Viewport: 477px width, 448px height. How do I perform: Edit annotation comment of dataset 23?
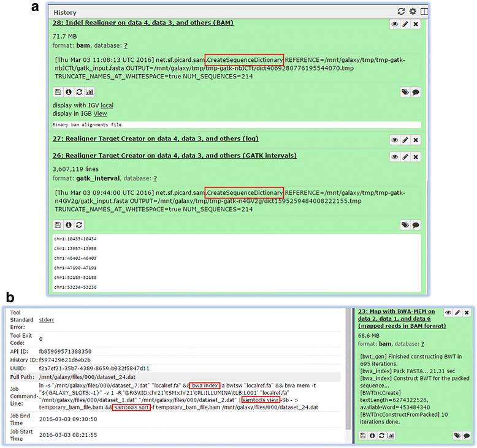coord(467,436)
